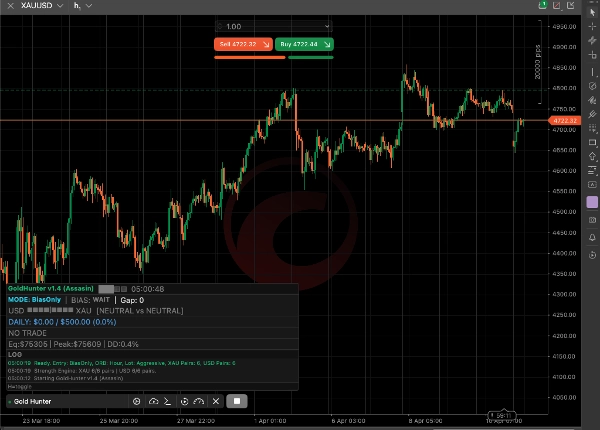Image resolution: width=600 pixels, height=430 pixels.
Task: Remove Gold Hunter cBot with X icon
Action: point(216,401)
